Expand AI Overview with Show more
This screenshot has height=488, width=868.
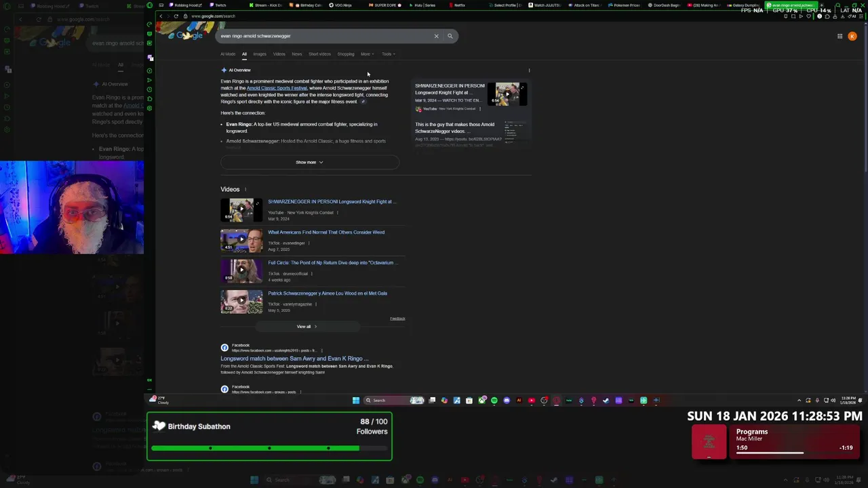[309, 162]
